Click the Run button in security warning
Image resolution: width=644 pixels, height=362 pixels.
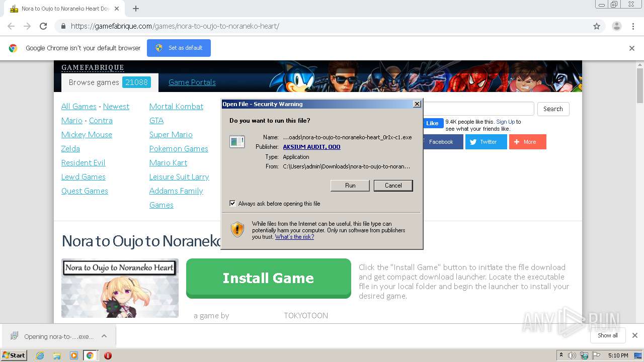coord(350,186)
